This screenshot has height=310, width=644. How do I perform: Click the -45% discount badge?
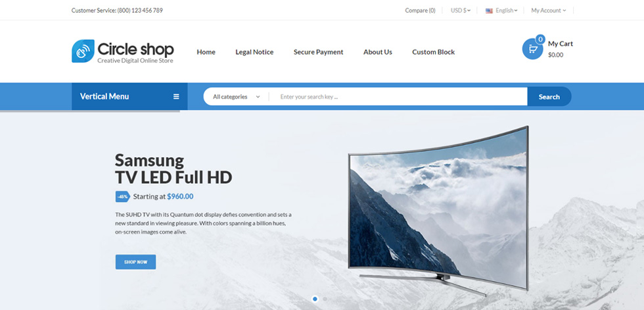pyautogui.click(x=122, y=197)
